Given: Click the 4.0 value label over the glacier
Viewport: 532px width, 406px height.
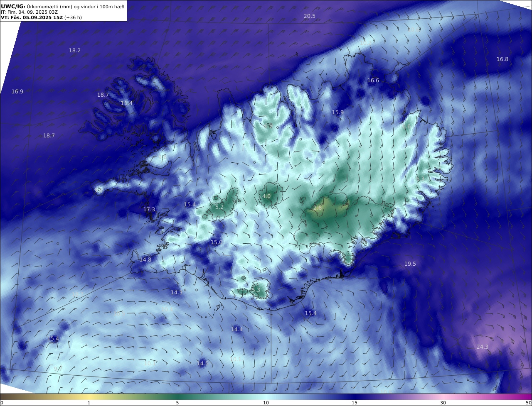Looking at the screenshot, I should coord(266,196).
